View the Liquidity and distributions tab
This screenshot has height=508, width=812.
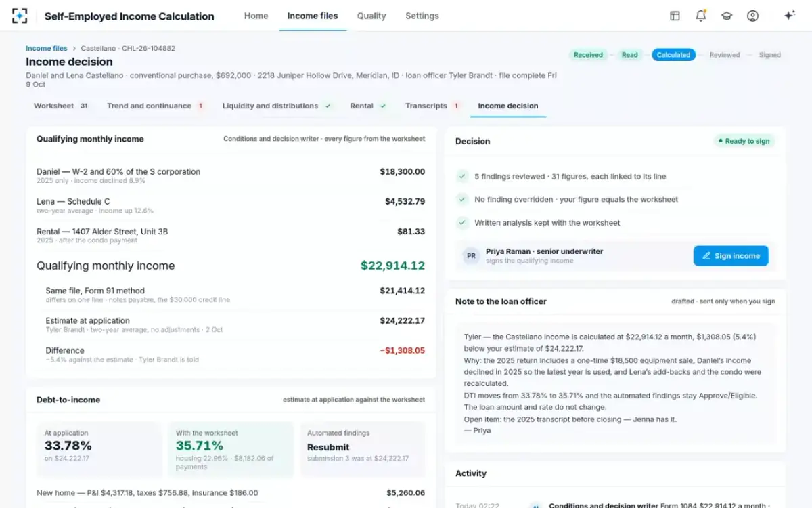277,106
